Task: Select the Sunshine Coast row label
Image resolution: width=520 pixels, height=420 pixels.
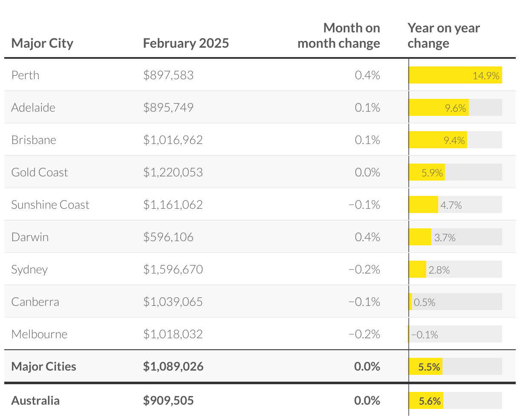Action: 50,205
